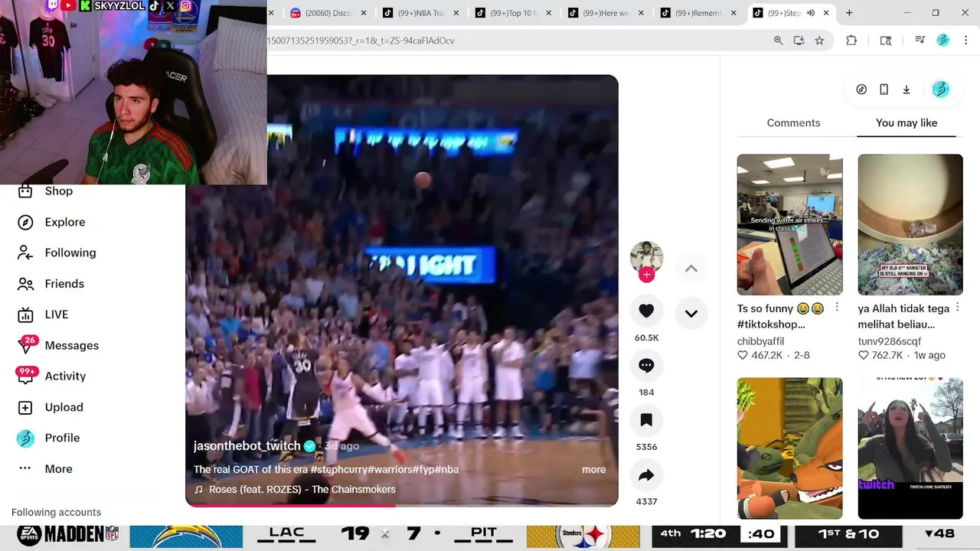Image resolution: width=980 pixels, height=551 pixels.
Task: Click the install app icon in the address bar
Action: (799, 41)
